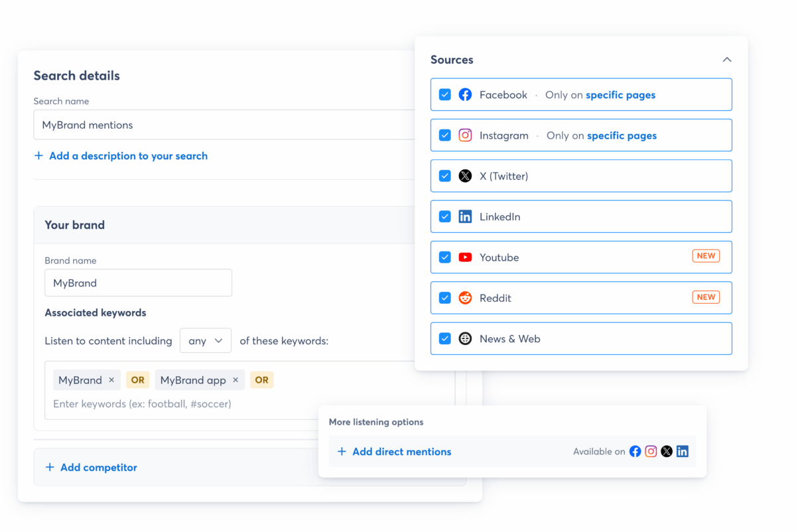Uncheck the Instagram source checkbox

(x=445, y=135)
